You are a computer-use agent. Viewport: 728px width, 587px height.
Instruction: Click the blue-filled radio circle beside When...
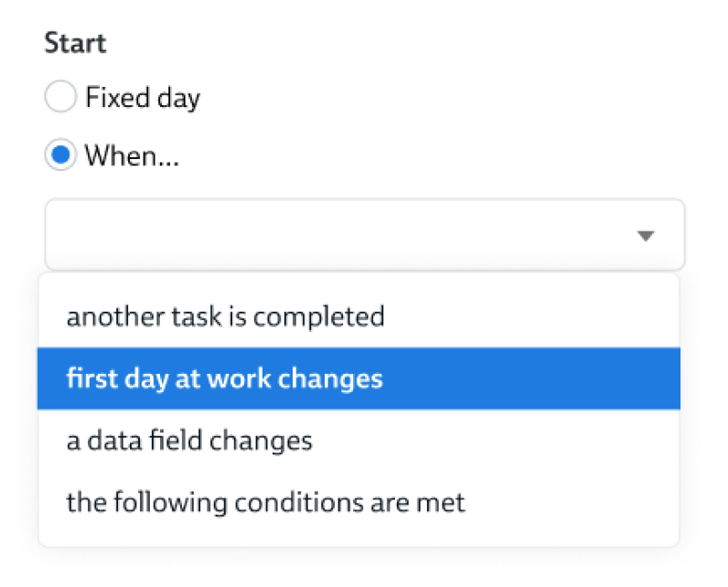coord(60,156)
